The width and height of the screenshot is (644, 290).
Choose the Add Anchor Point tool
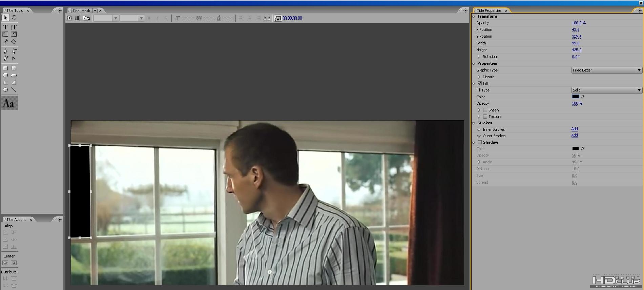click(x=5, y=58)
